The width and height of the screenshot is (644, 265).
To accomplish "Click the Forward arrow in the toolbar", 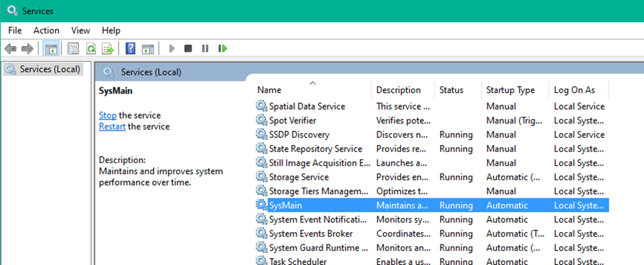I will coord(27,49).
